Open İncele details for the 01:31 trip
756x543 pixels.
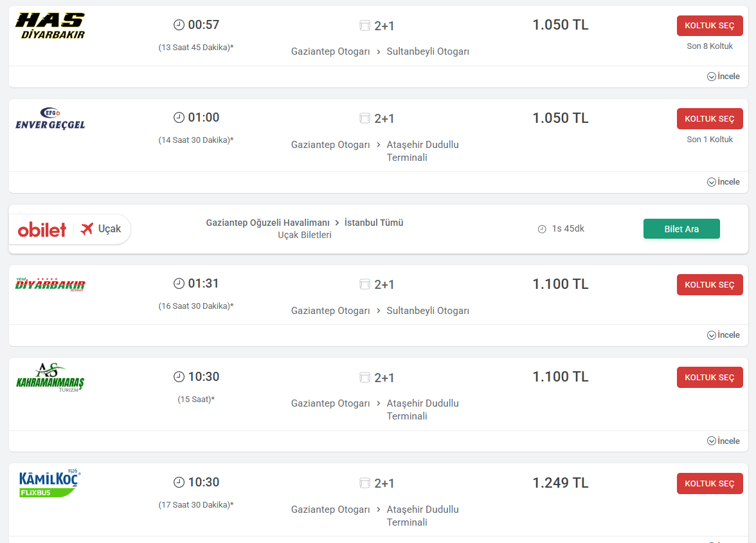pyautogui.click(x=723, y=335)
